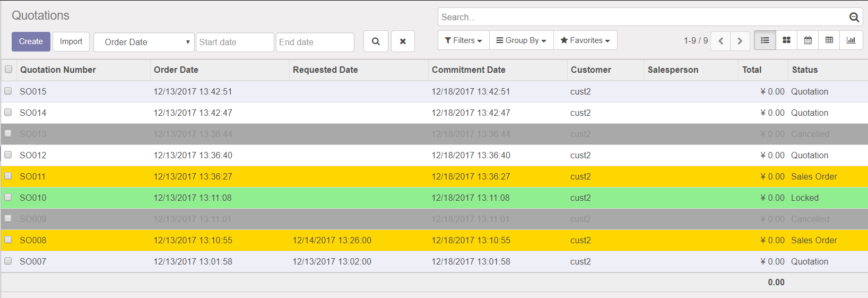Switch to kanban view
The image size is (868, 298).
[x=786, y=40]
